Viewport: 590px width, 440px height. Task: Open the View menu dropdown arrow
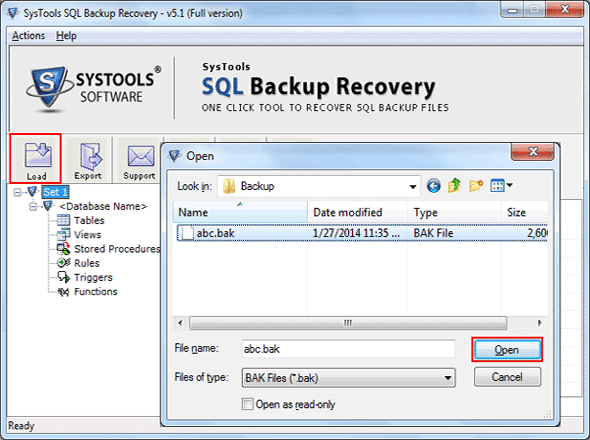click(x=509, y=185)
